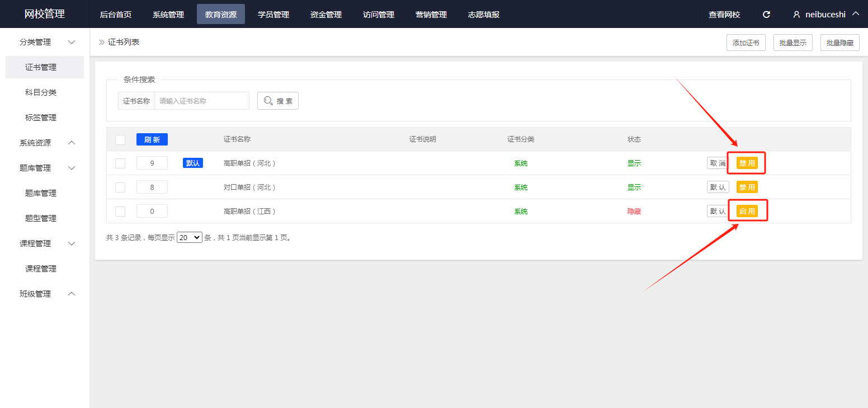Click the 批量显示 button
Image resolution: width=868 pixels, height=408 pixels.
(x=793, y=43)
